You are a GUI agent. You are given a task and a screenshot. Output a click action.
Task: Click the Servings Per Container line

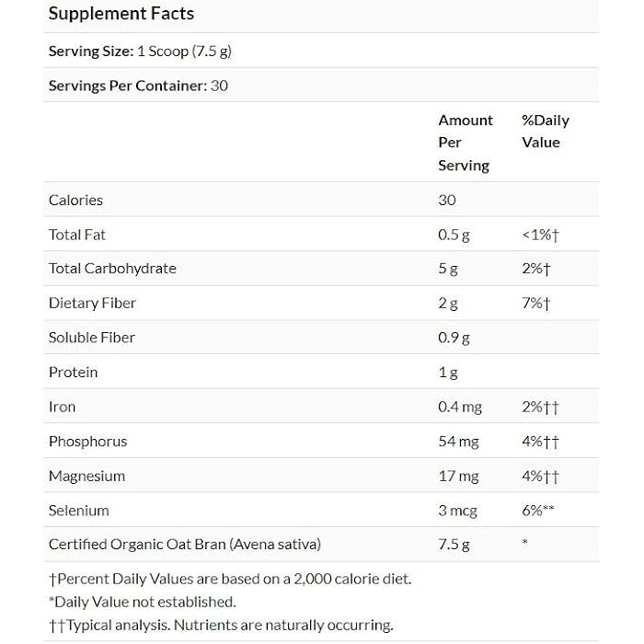[138, 86]
